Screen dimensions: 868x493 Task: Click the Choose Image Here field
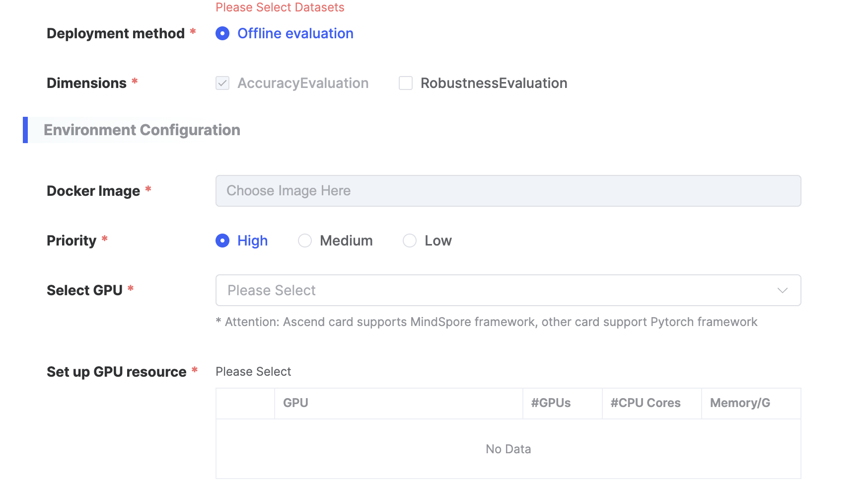coord(507,191)
